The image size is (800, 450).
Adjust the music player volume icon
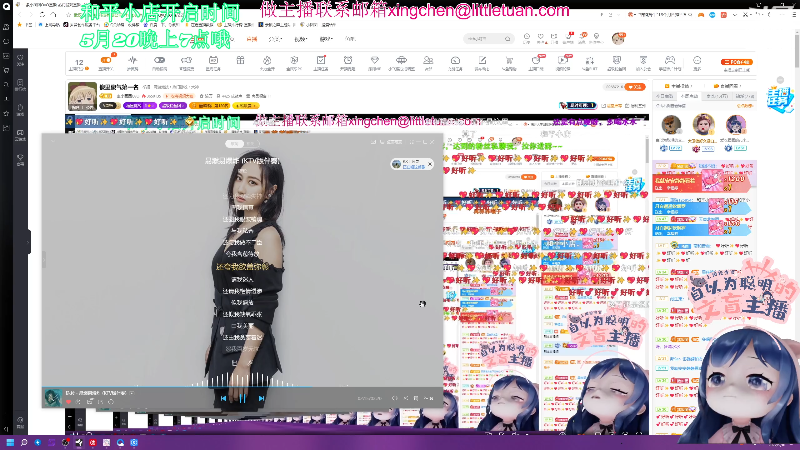(394, 398)
